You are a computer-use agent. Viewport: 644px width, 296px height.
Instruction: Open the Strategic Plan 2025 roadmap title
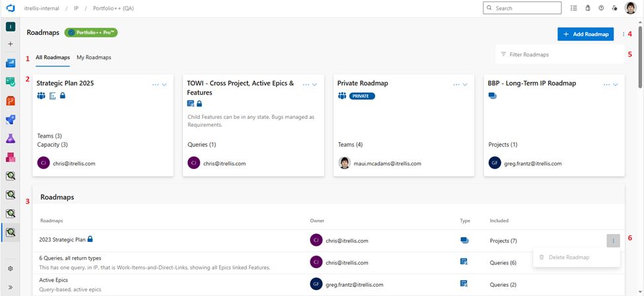(x=65, y=83)
